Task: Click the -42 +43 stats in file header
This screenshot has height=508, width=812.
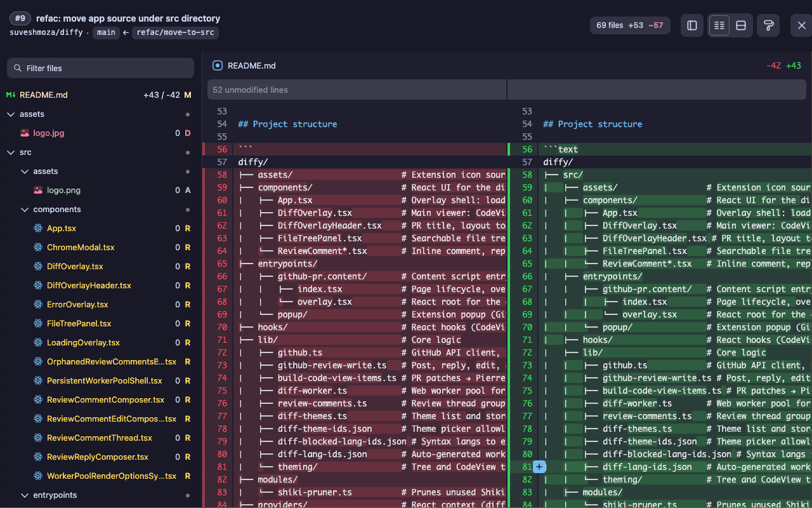Action: pos(783,65)
